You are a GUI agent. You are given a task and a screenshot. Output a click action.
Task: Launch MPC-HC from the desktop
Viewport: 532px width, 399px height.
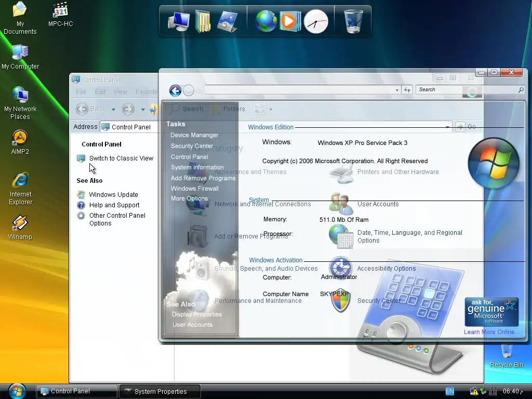pyautogui.click(x=60, y=15)
